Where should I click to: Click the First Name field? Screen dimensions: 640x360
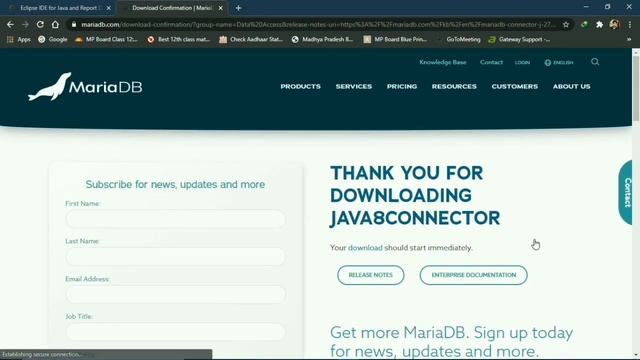(x=175, y=219)
